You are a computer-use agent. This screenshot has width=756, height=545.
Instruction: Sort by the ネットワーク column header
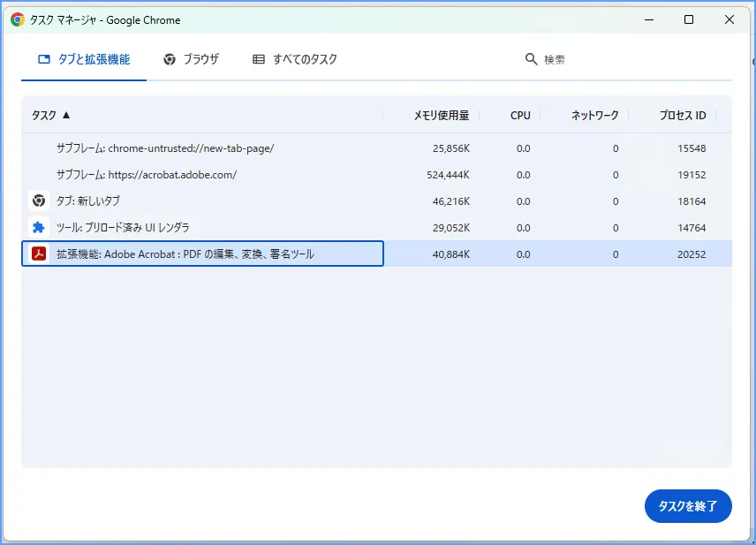tap(595, 115)
